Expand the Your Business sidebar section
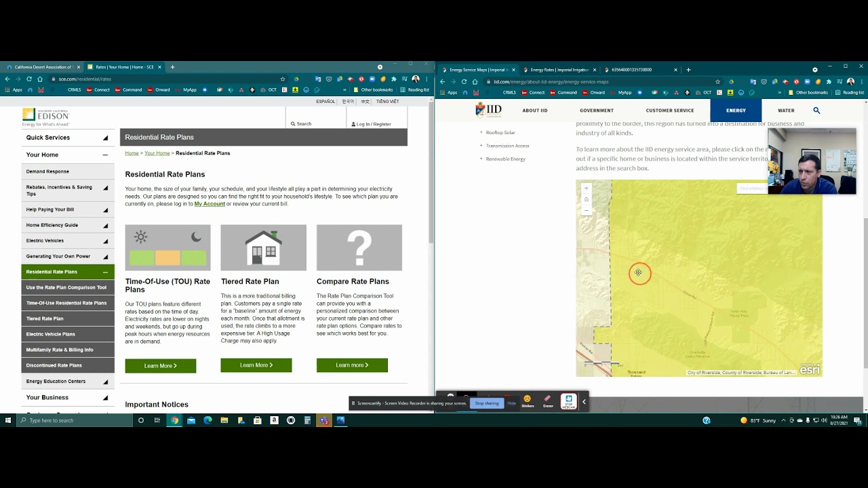Screen dimensions: 868x488 tap(105, 398)
